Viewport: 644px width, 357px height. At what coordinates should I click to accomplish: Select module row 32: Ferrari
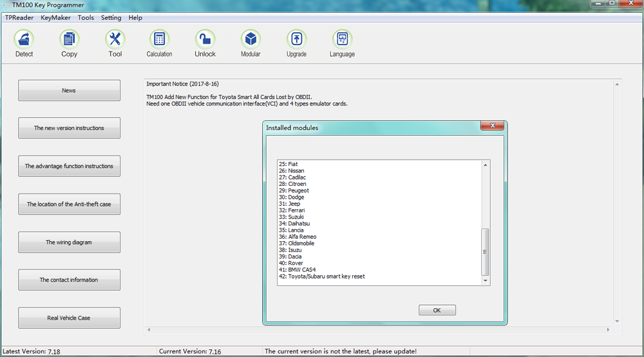292,210
